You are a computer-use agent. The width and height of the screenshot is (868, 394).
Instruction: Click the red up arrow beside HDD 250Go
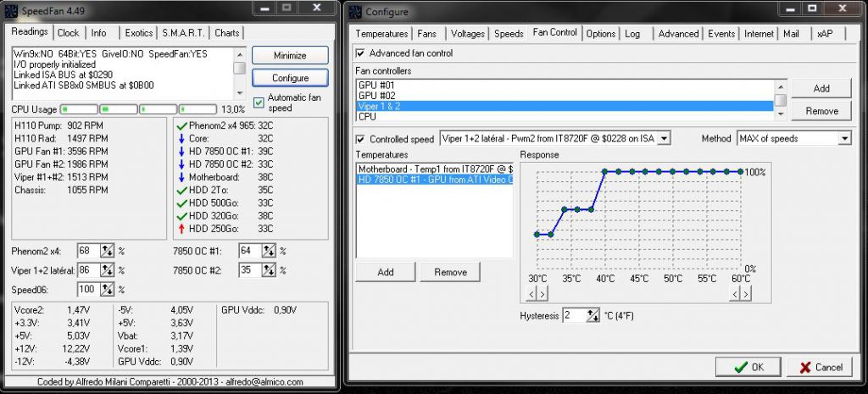(181, 229)
